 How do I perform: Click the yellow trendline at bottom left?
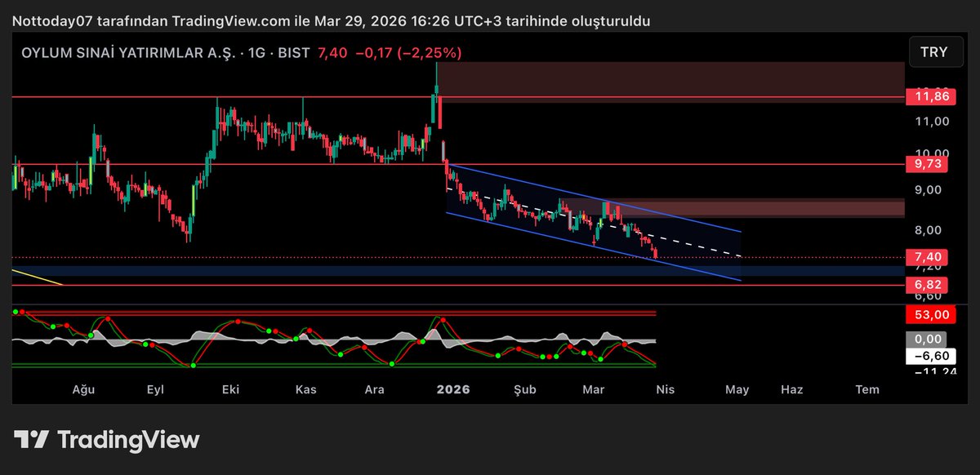point(37,279)
